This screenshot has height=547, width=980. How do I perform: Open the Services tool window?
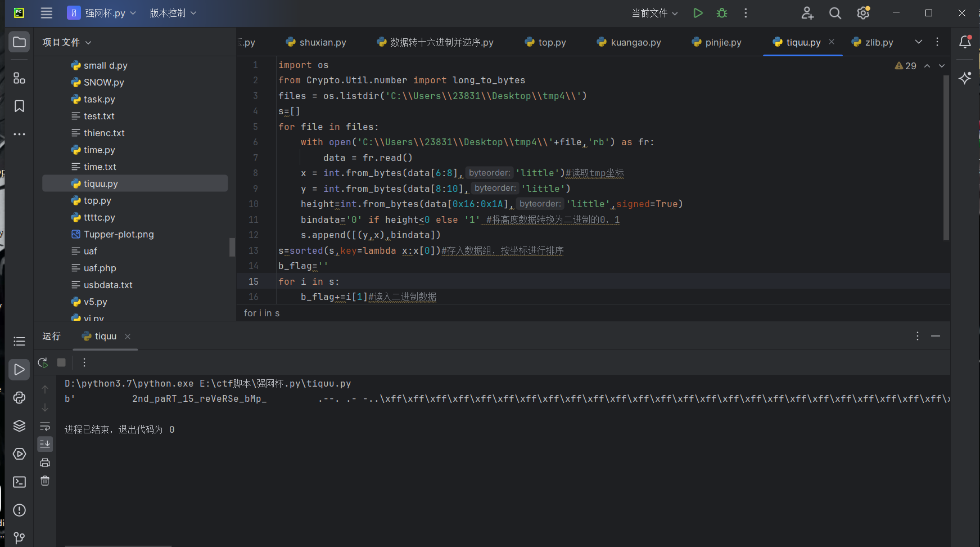(x=19, y=454)
